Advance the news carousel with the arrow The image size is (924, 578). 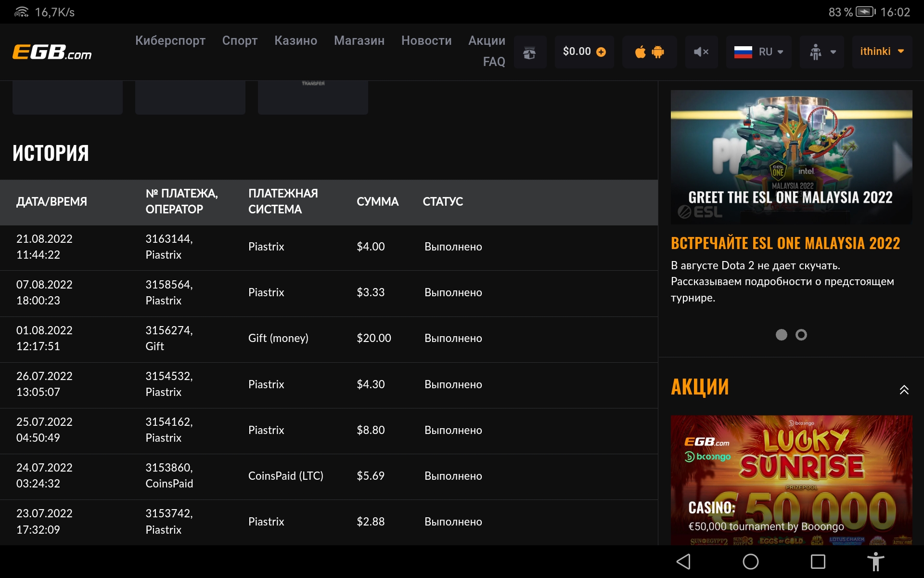pyautogui.click(x=902, y=161)
